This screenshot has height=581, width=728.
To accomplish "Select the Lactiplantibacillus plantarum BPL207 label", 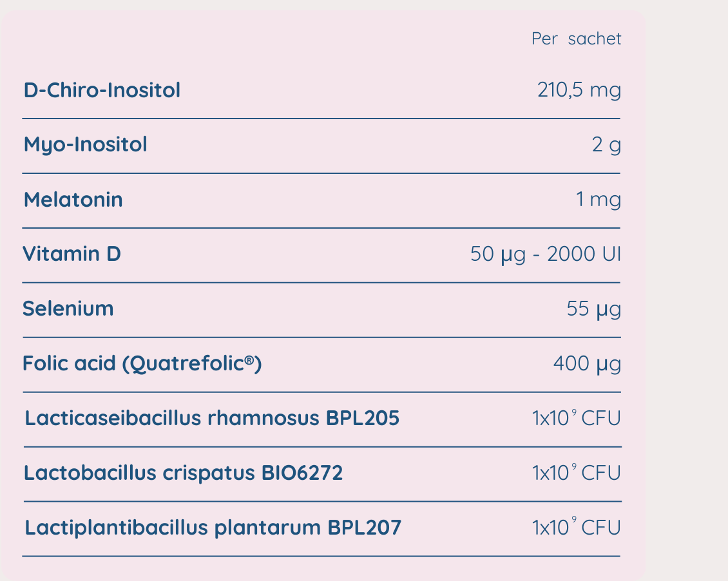I will tap(213, 528).
